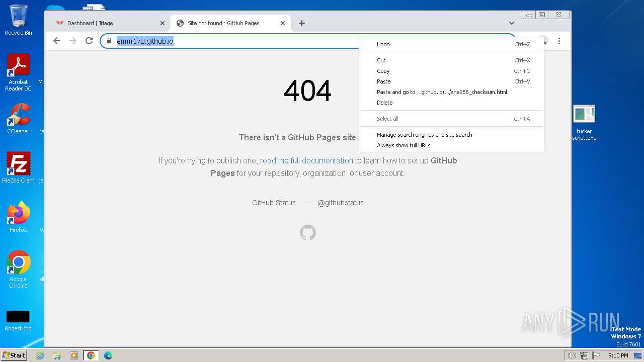Select Paste and go to sha256_checksum.html
644x362 pixels.
coord(451,92)
